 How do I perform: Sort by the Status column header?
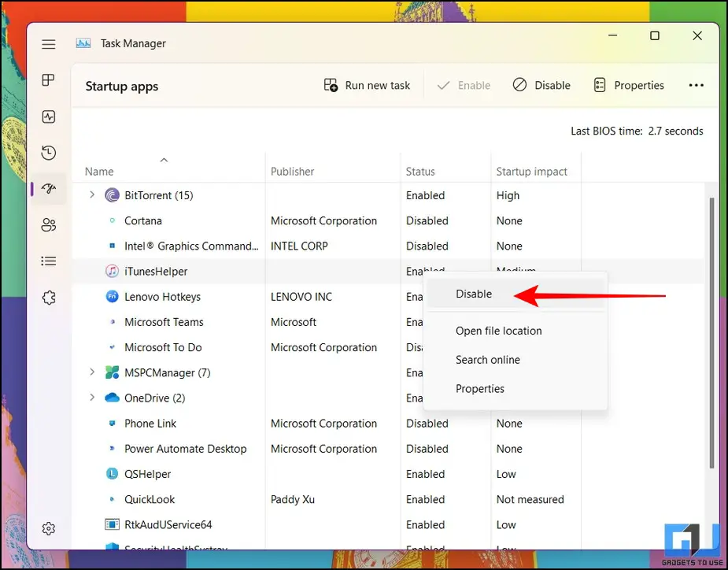click(420, 172)
